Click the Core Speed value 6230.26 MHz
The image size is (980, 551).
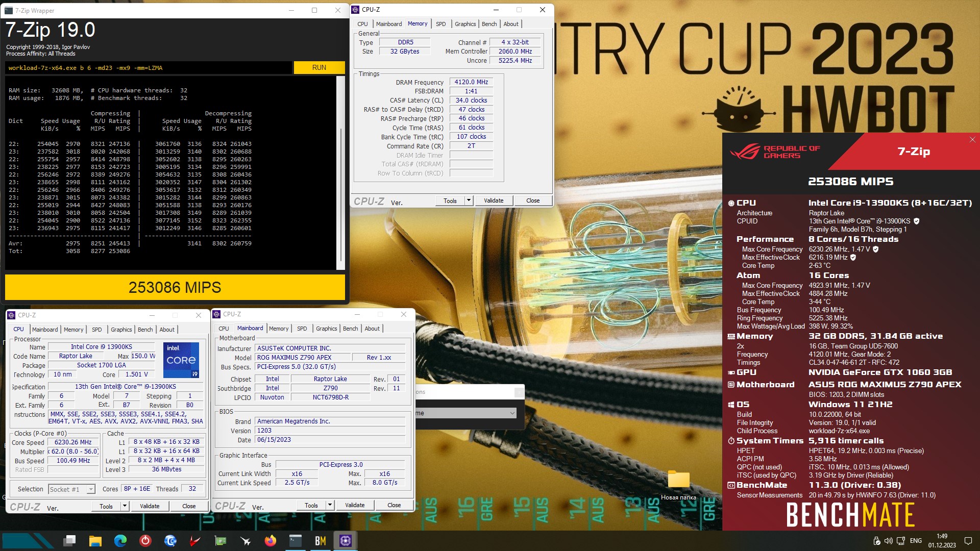click(x=73, y=442)
